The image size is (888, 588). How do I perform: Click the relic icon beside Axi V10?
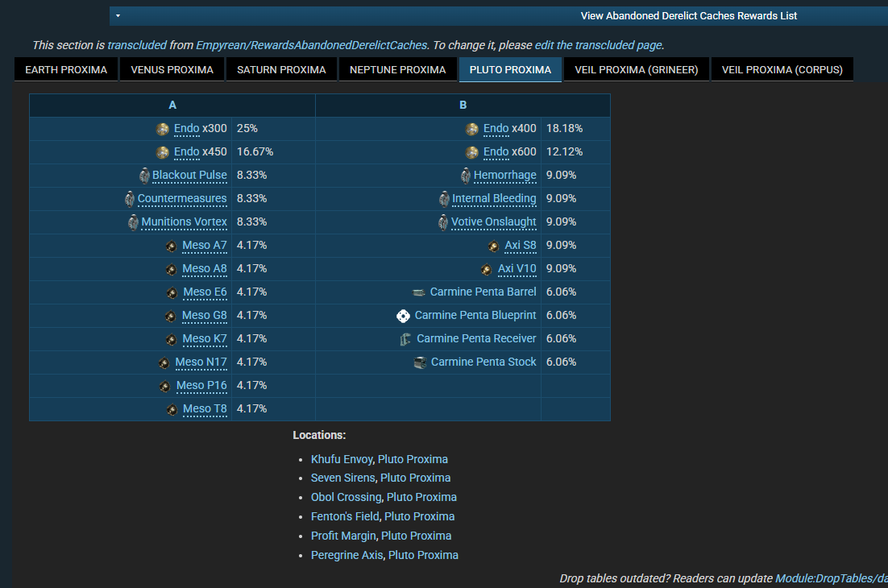tap(487, 269)
